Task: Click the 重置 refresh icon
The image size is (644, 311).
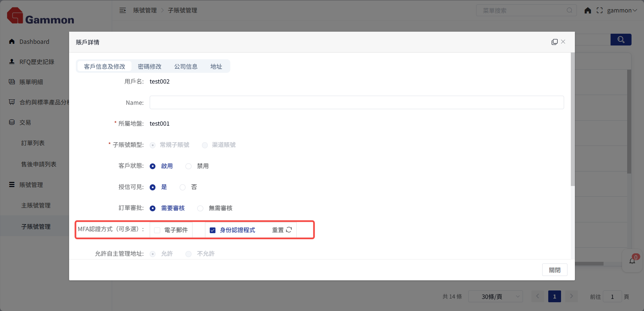Action: click(289, 230)
